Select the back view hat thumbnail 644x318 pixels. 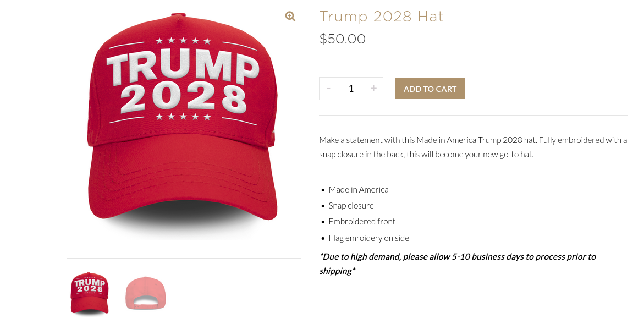145,293
